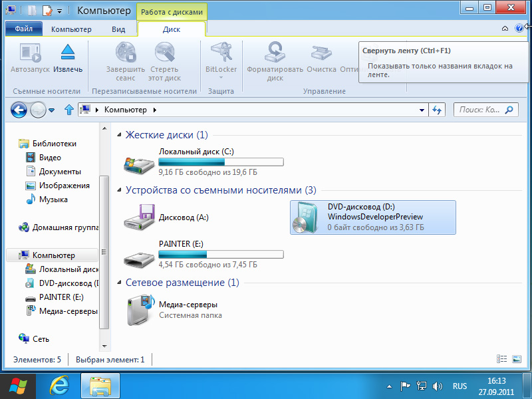This screenshot has height=399, width=532.
Task: Click the C: drive capacity bar
Action: [x=221, y=162]
